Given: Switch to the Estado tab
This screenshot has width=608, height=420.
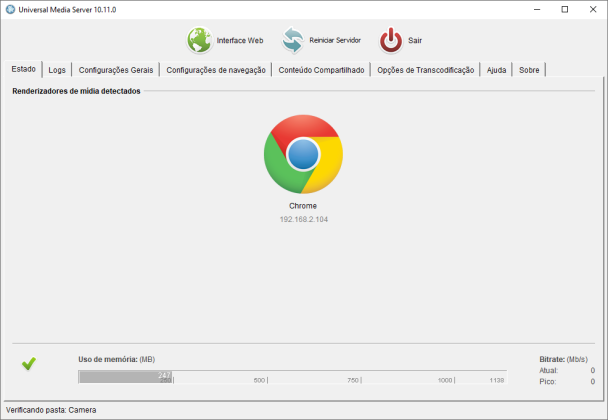Looking at the screenshot, I should (24, 69).
